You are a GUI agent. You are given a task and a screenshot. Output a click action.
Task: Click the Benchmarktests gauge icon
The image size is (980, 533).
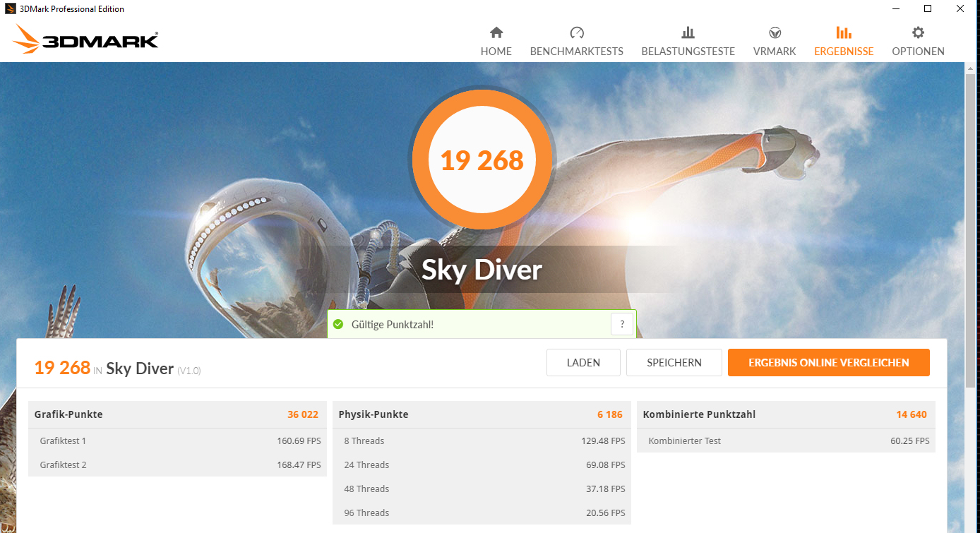(577, 32)
